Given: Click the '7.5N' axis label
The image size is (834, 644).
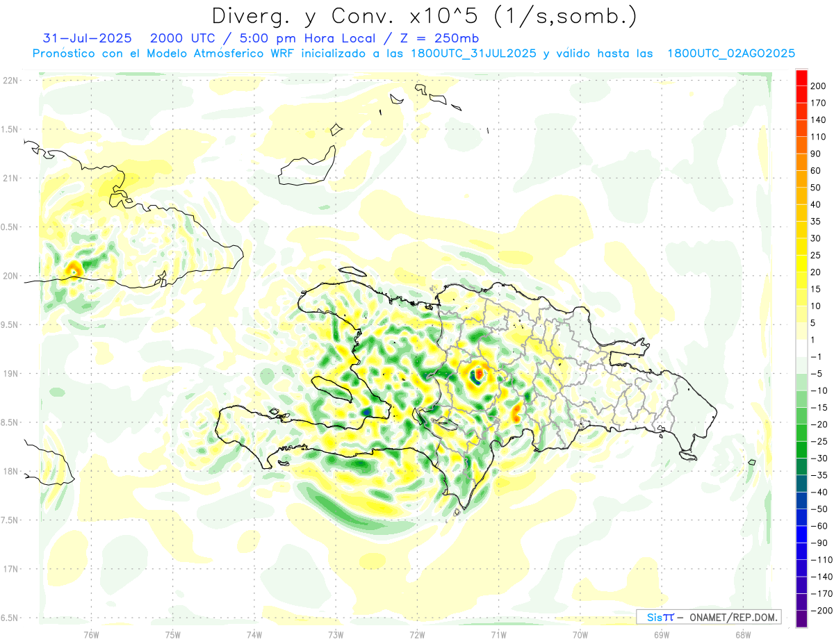Looking at the screenshot, I should (10, 520).
